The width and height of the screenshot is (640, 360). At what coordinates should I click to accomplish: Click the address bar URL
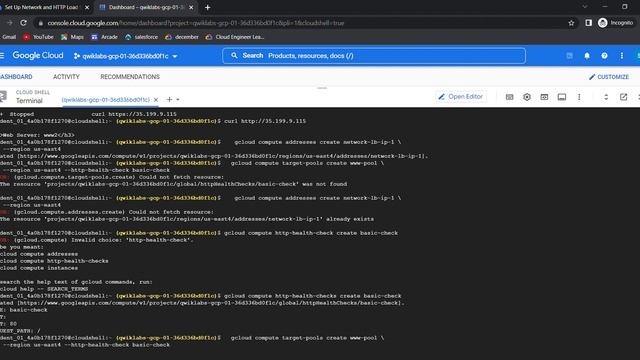[196, 23]
